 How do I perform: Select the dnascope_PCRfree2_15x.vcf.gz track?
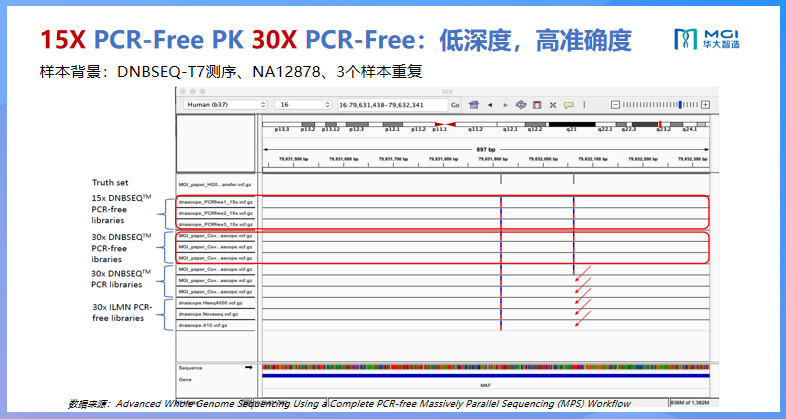point(216,213)
